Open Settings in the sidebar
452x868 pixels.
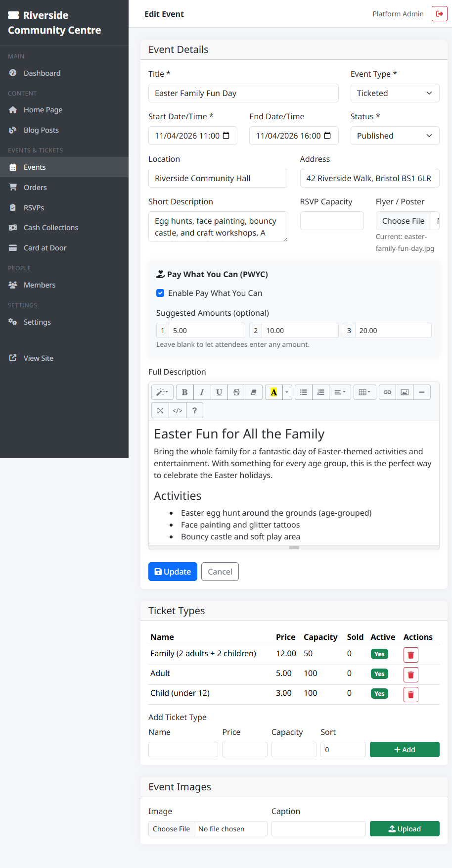[64, 322]
